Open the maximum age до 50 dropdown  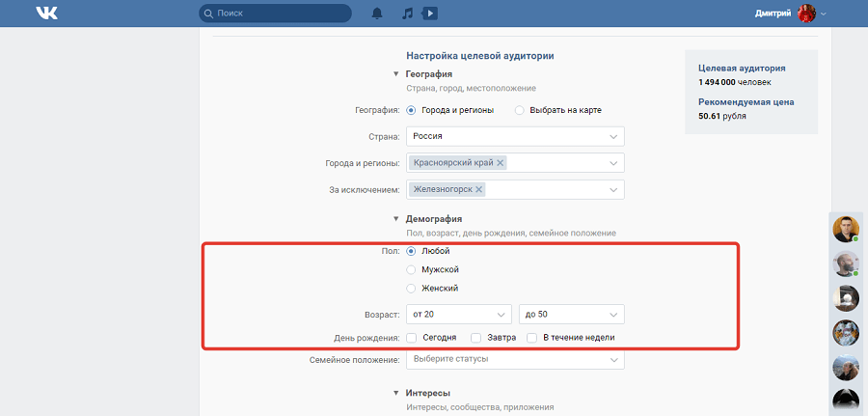pyautogui.click(x=571, y=315)
